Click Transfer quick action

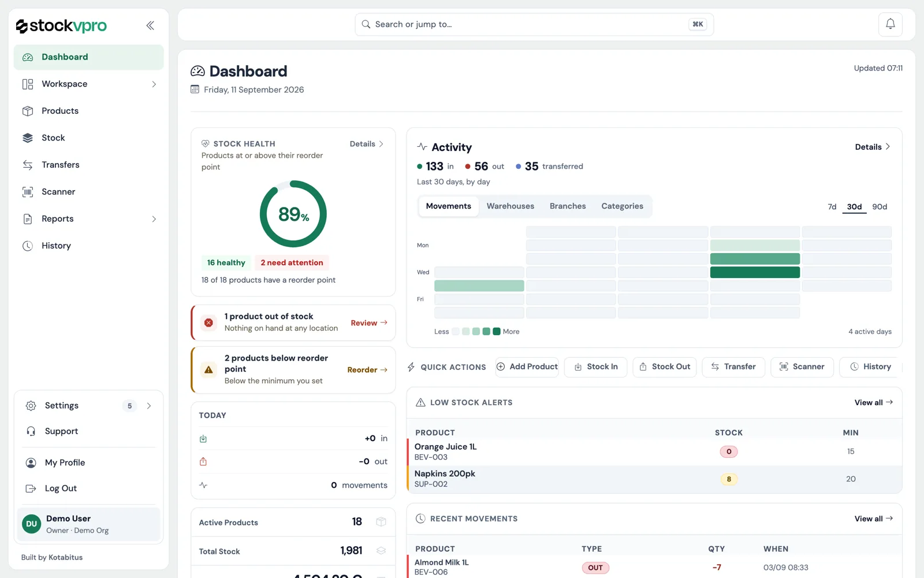pos(733,367)
